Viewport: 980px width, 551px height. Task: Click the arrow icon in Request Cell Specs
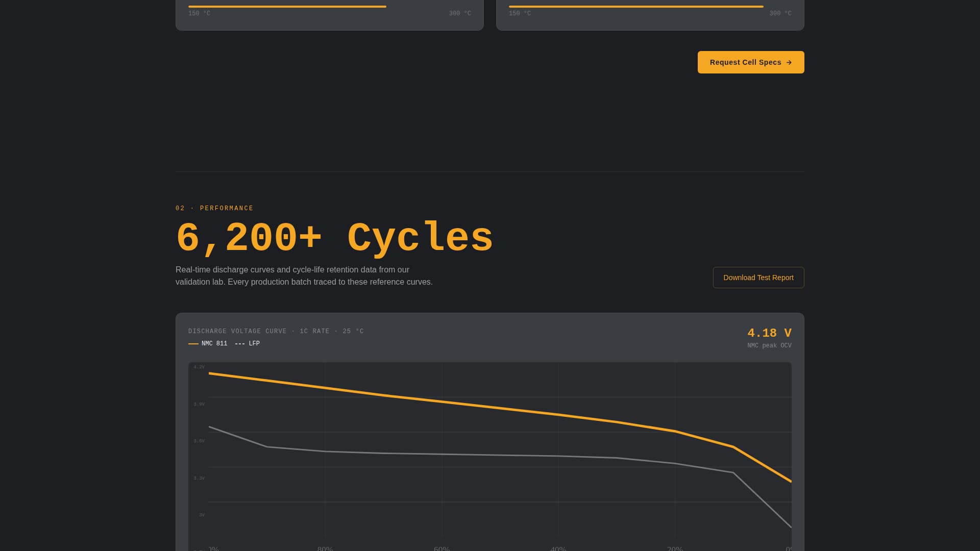789,62
